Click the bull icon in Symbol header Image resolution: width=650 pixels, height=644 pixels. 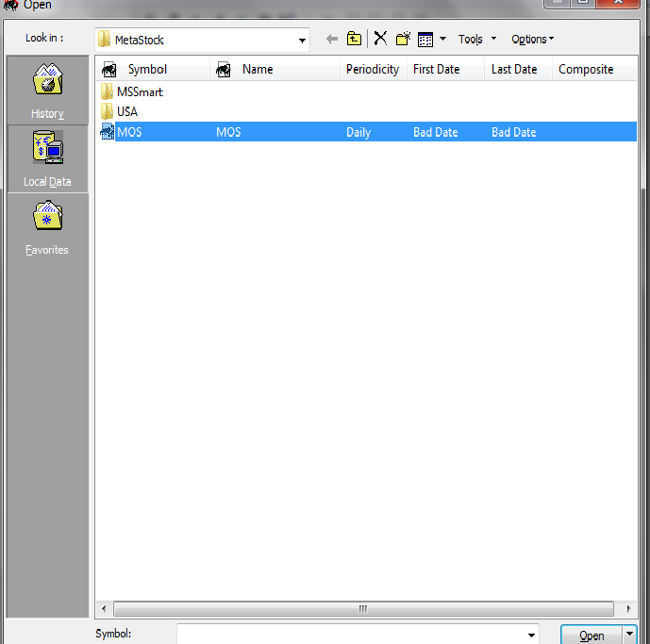coord(109,69)
